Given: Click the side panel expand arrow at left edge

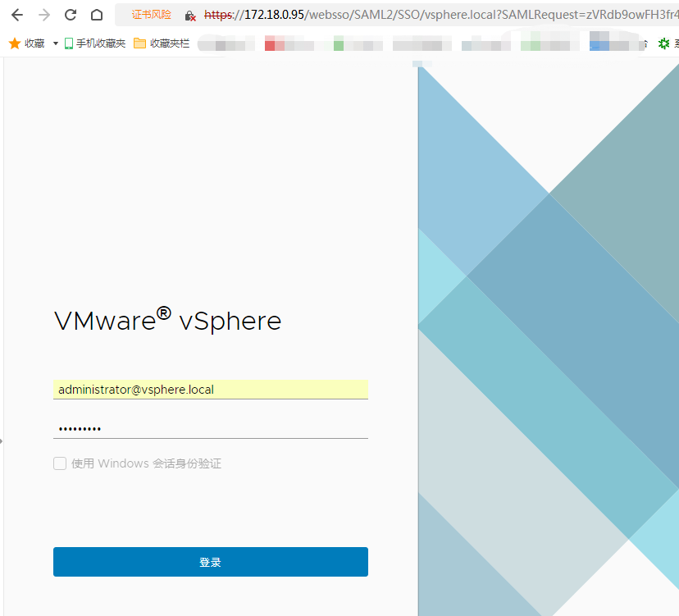Looking at the screenshot, I should [x=2, y=441].
